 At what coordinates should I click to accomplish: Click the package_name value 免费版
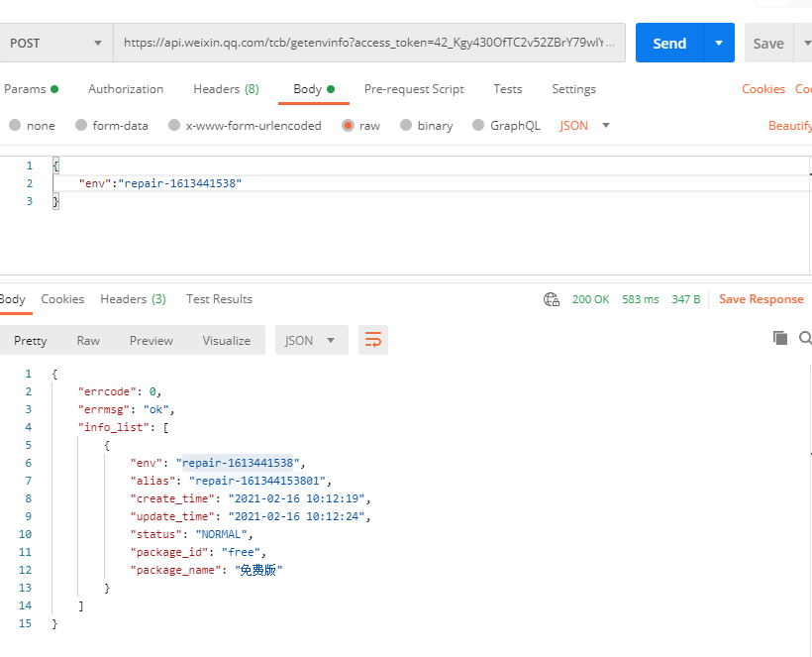pyautogui.click(x=258, y=570)
